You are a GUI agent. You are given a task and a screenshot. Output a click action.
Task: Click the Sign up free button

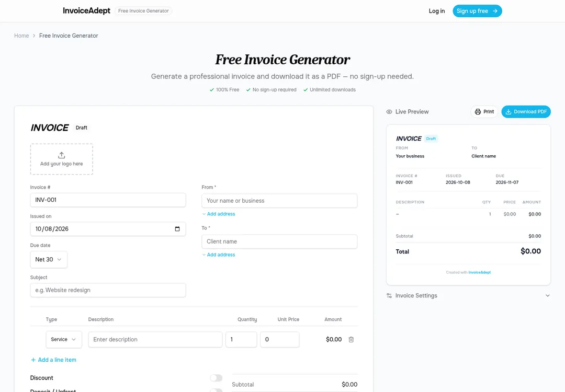477,11
